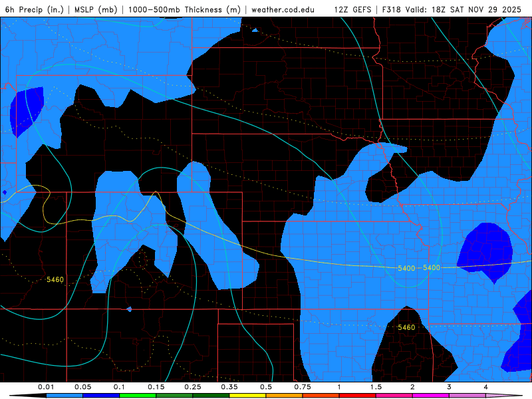The image size is (532, 399).
Task: Pick the bright green 0.1 legend color
Action: point(138,396)
